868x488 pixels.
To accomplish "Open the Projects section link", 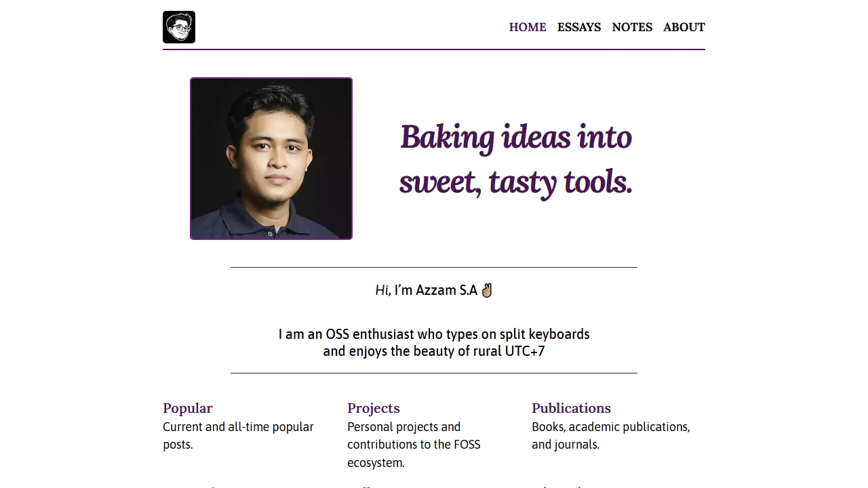I will (x=374, y=408).
